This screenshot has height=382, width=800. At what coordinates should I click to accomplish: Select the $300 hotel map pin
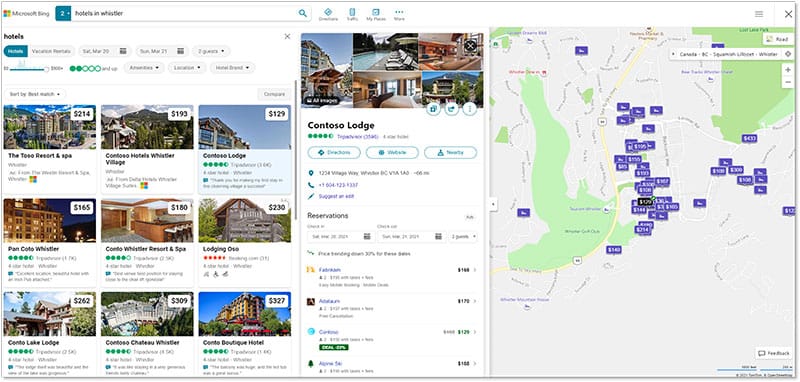[x=736, y=170]
